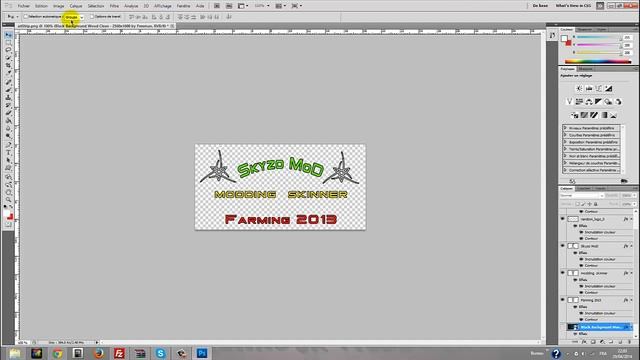Select the Move tool
640x360 pixels.
pyautogui.click(x=8, y=35)
